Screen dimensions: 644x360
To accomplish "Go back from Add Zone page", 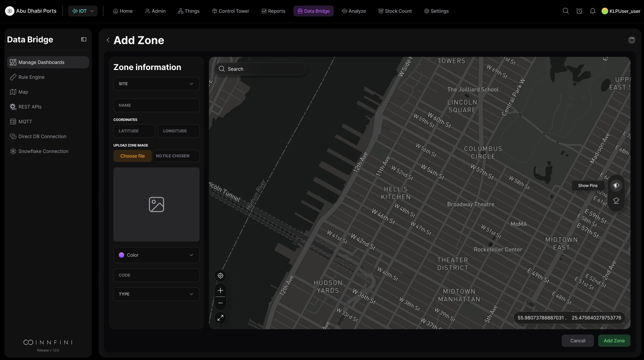I will pos(108,40).
